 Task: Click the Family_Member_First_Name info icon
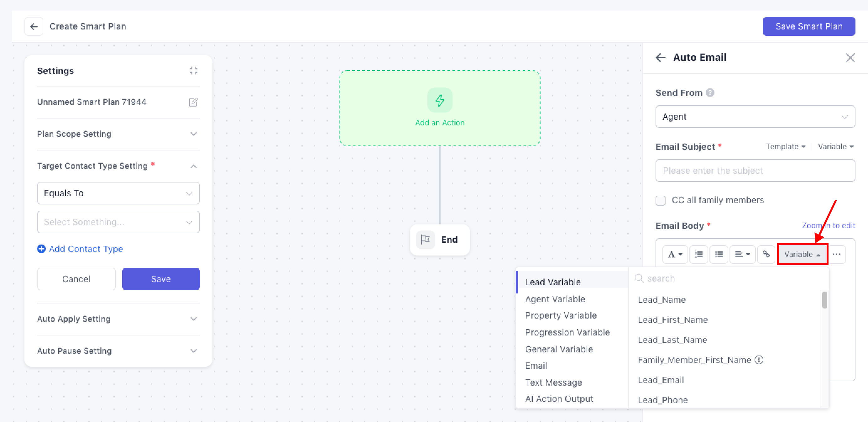[x=759, y=360]
